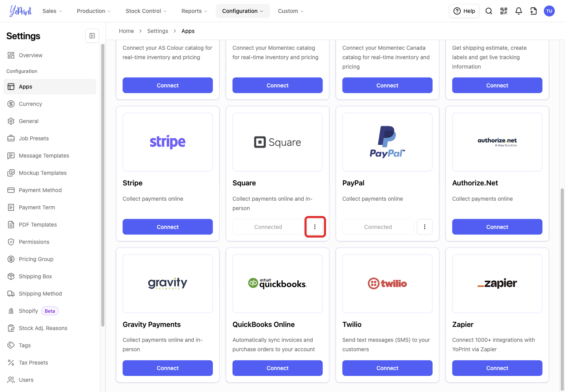The image size is (565, 392).
Task: Open the TU user avatar menu
Action: 549,11
